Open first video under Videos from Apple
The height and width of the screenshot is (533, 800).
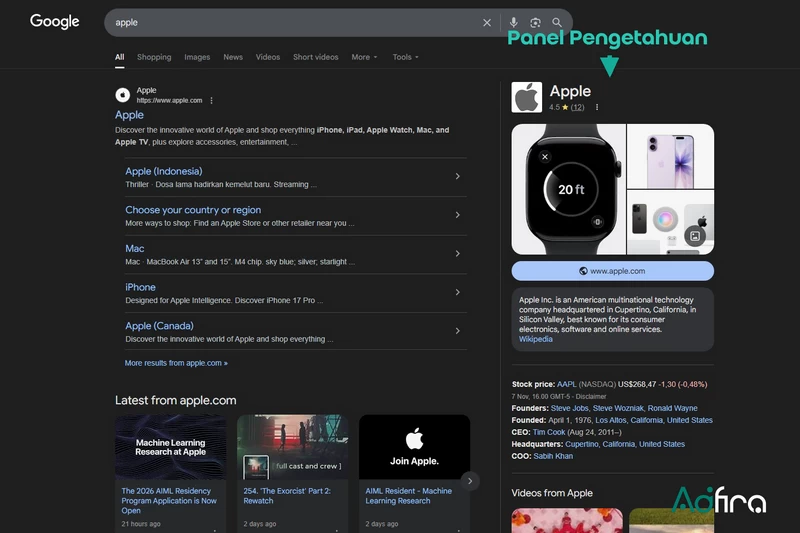pyautogui.click(x=567, y=520)
